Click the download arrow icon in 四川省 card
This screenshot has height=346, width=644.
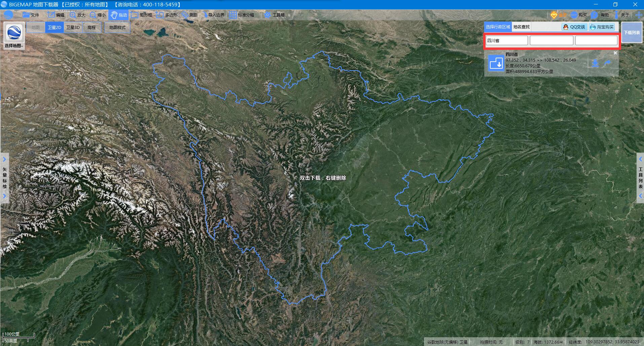click(x=595, y=63)
